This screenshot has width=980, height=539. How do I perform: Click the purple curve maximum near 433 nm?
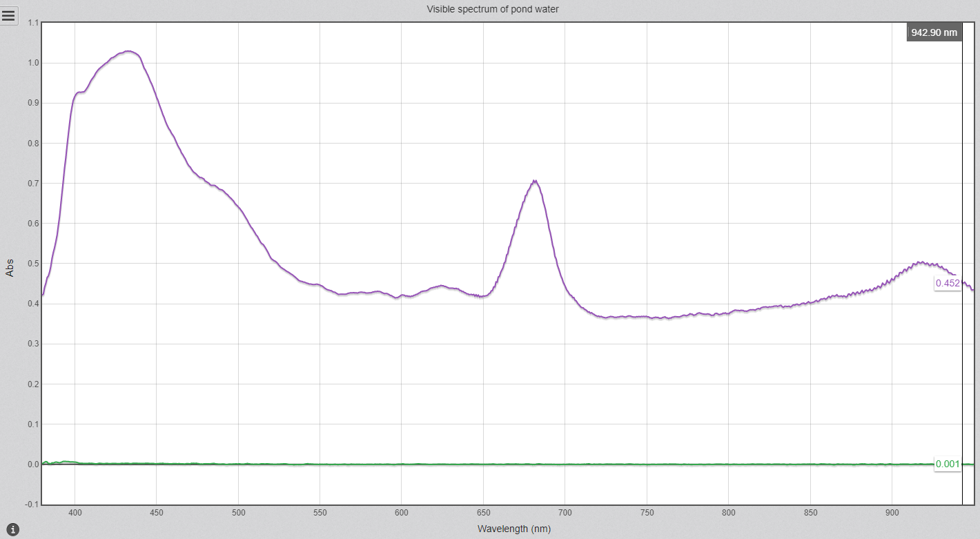coord(128,51)
